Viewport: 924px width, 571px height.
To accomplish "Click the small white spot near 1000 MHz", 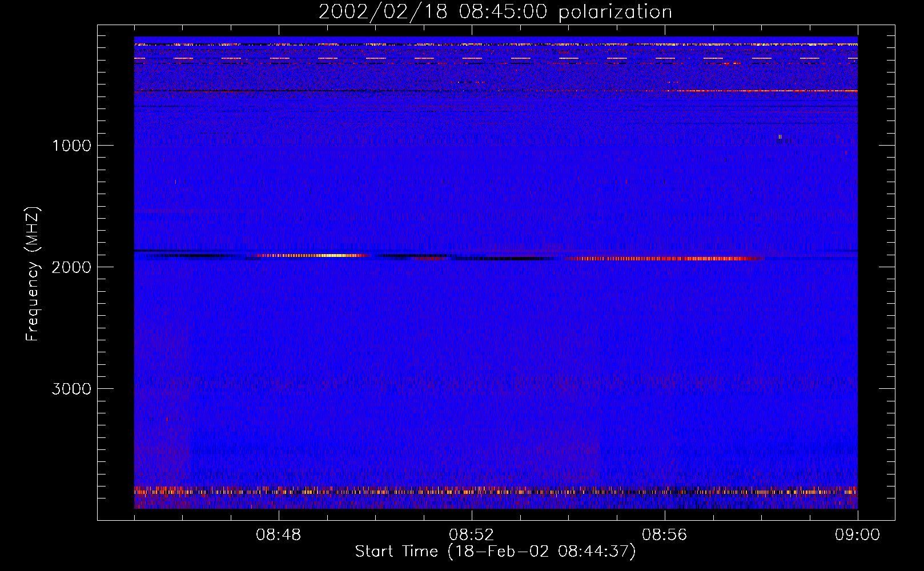I will [780, 136].
